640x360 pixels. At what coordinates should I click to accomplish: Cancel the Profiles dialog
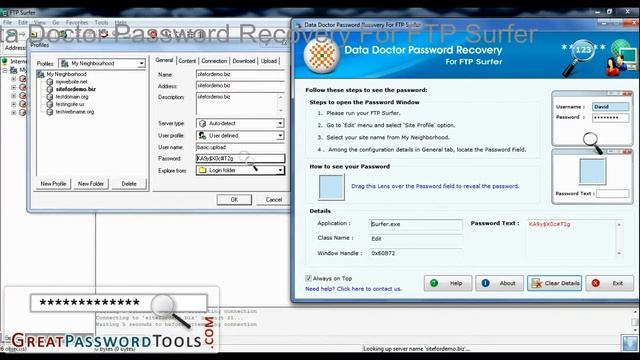pyautogui.click(x=273, y=200)
